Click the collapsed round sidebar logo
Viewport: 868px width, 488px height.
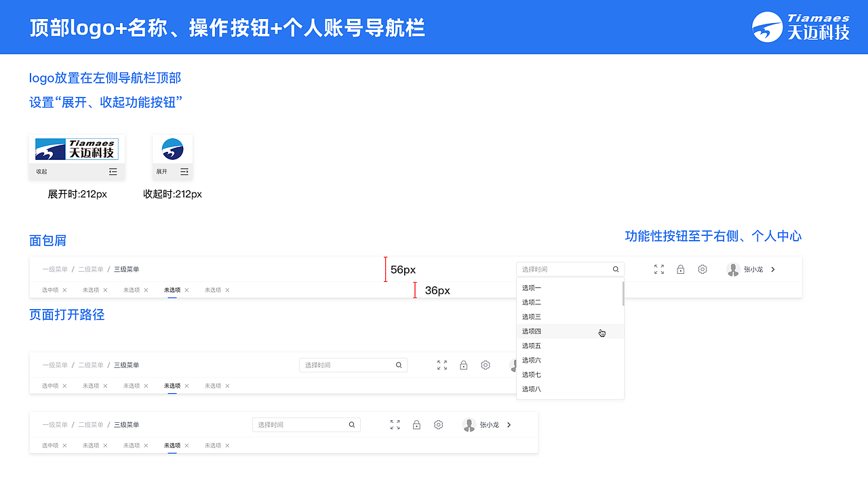tap(172, 149)
